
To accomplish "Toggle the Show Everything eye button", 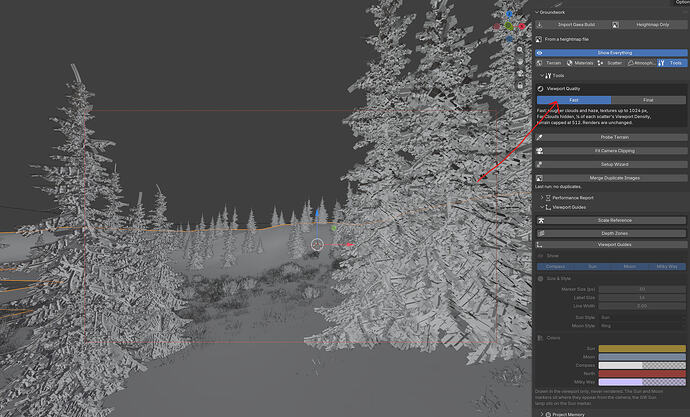I will [611, 53].
